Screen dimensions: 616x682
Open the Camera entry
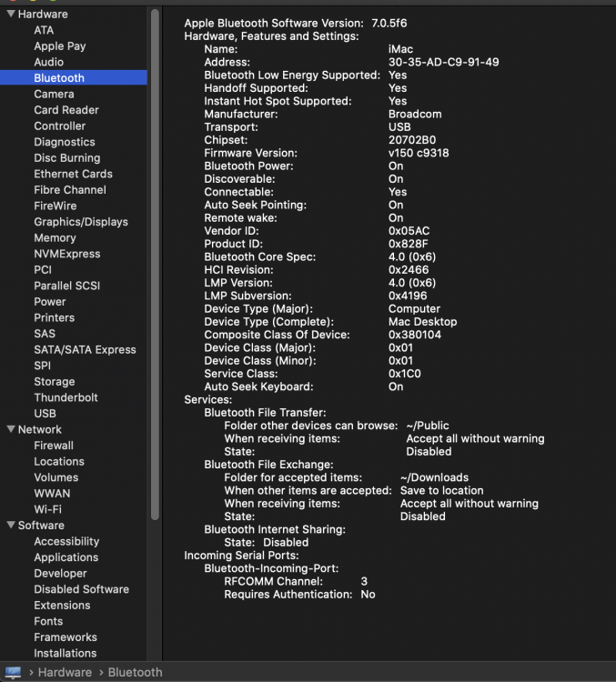pyautogui.click(x=54, y=94)
